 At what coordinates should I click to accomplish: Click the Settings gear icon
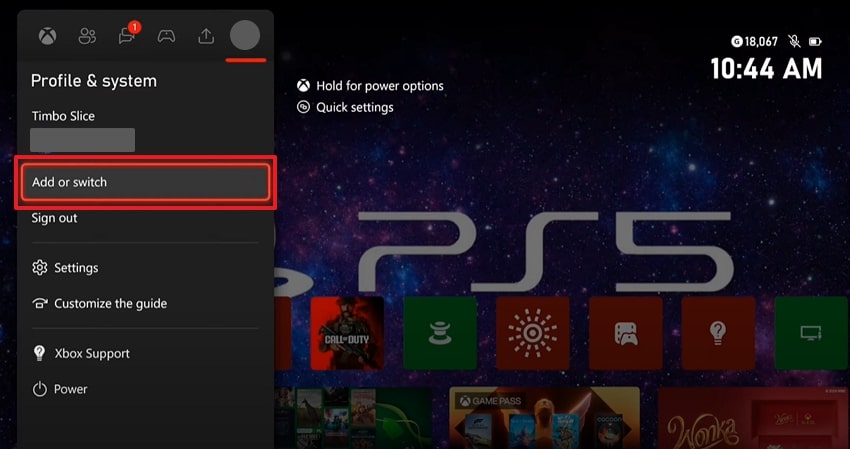[x=40, y=268]
